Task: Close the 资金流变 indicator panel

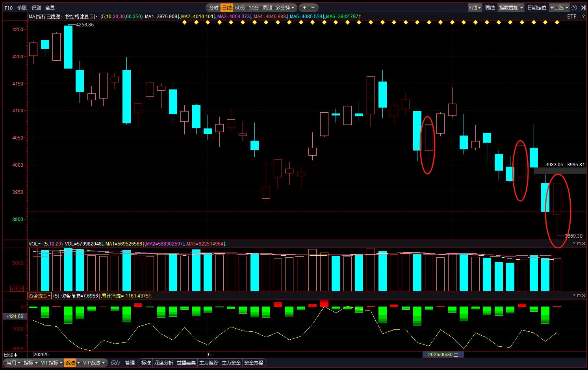Action: pyautogui.click(x=584, y=296)
